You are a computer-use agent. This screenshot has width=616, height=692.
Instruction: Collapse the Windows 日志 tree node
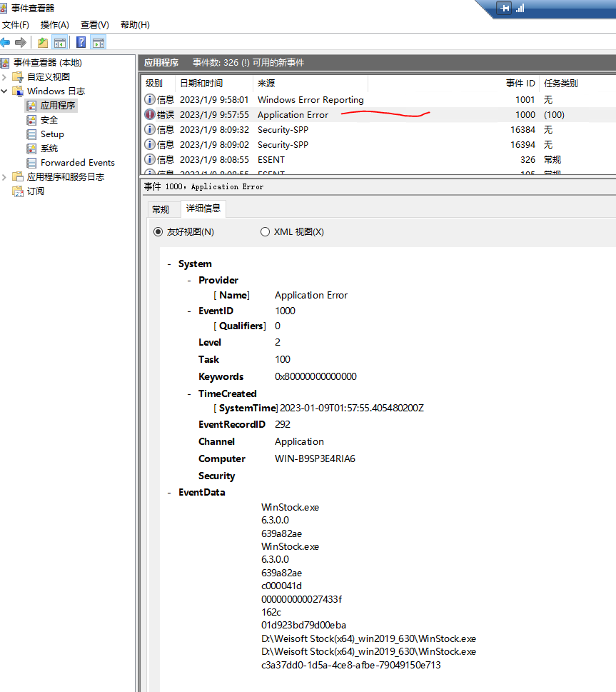(5, 91)
